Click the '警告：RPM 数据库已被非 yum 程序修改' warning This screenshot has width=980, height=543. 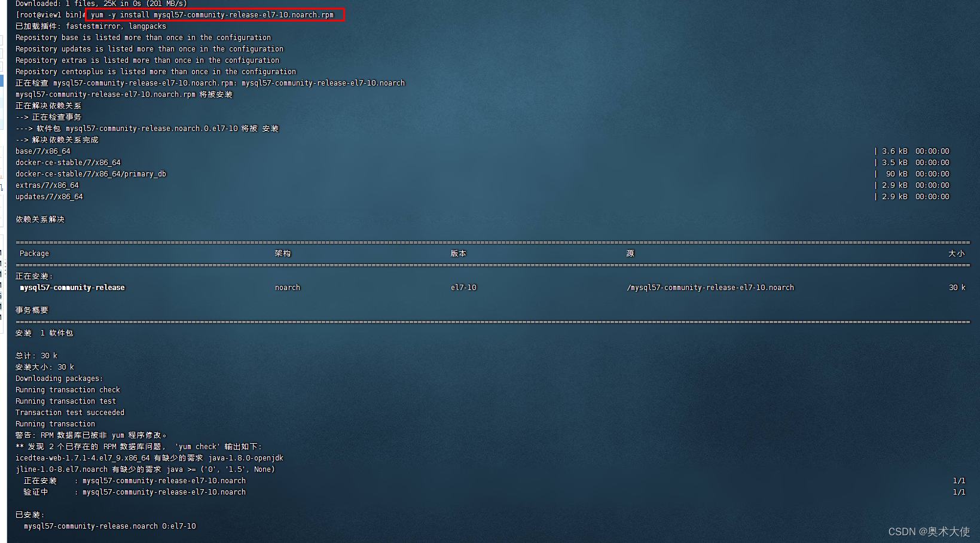[91, 435]
